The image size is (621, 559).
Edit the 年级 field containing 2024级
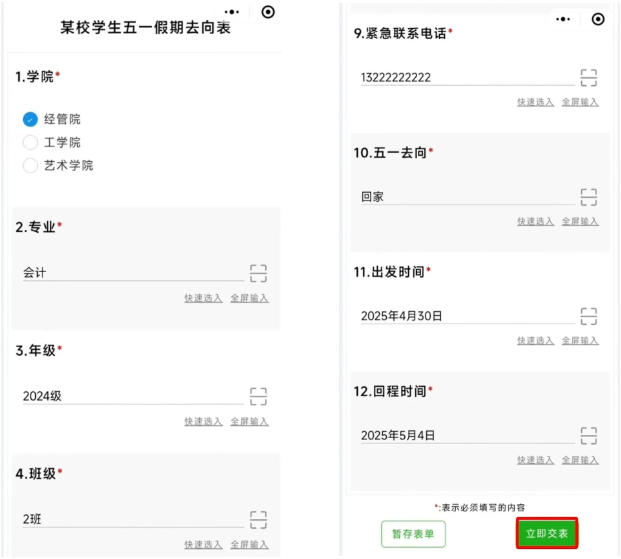click(133, 396)
